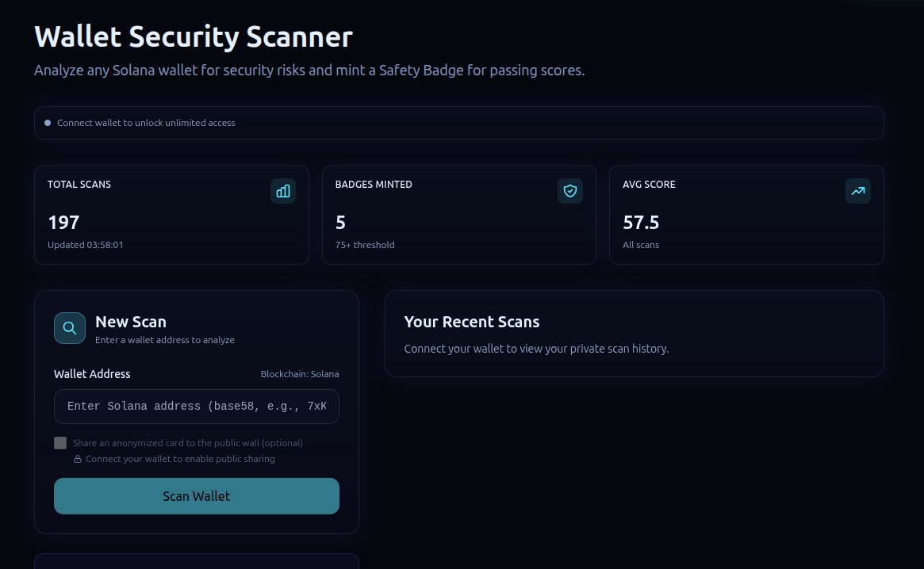The height and width of the screenshot is (569, 924).
Task: Click "Connect your wallet to enable public sharing"
Action: [180, 459]
